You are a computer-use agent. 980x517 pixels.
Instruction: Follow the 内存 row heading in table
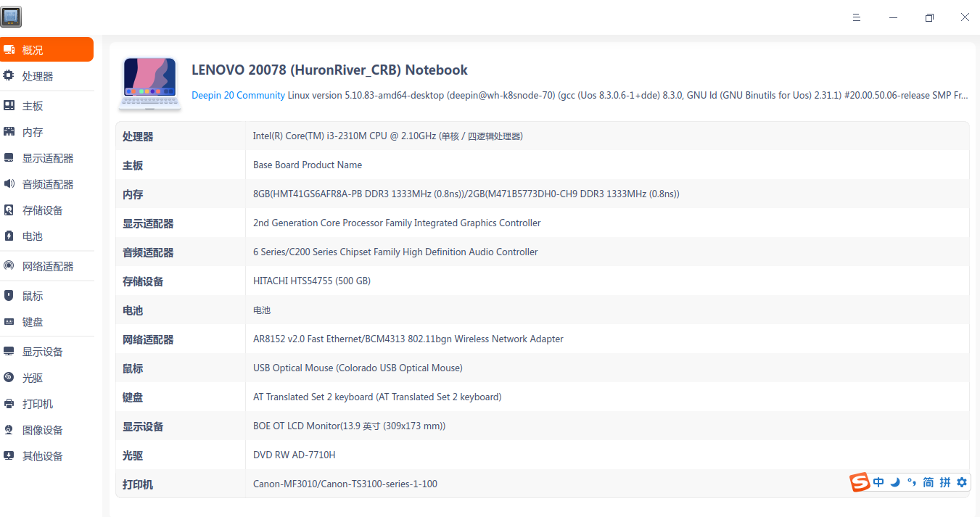point(133,194)
